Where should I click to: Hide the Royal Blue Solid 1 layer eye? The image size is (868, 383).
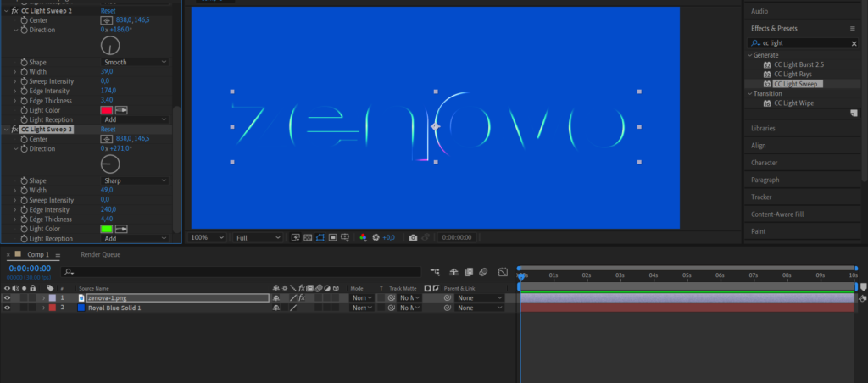[x=7, y=308]
